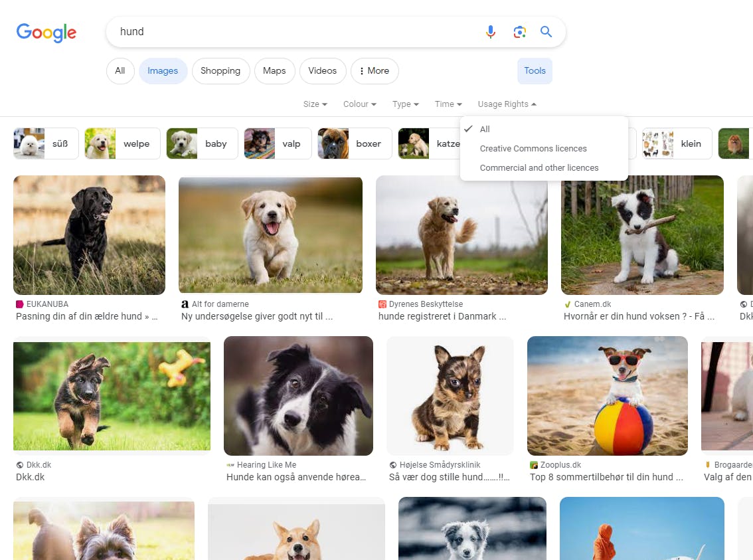753x560 pixels.
Task: Open 'Så vær dog stille hund' link
Action: pyautogui.click(x=449, y=478)
